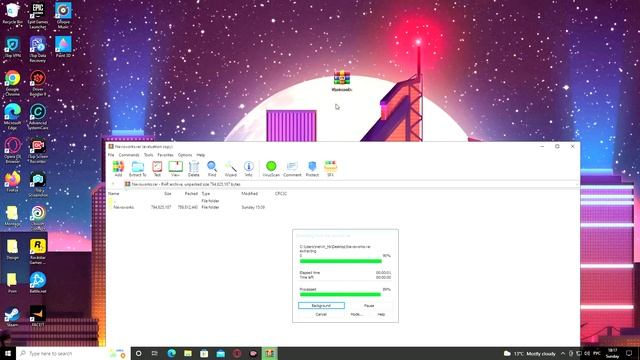The height and width of the screenshot is (360, 640).
Task: Run the Test archive tool
Action: (x=157, y=169)
